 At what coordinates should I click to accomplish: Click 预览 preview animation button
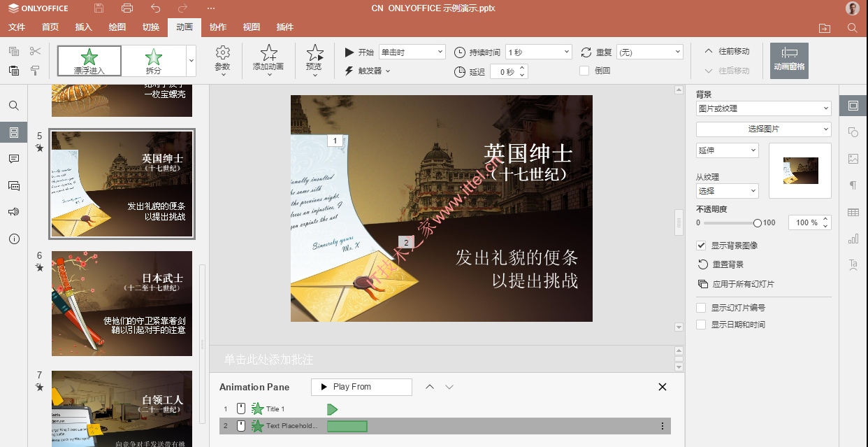pyautogui.click(x=314, y=60)
